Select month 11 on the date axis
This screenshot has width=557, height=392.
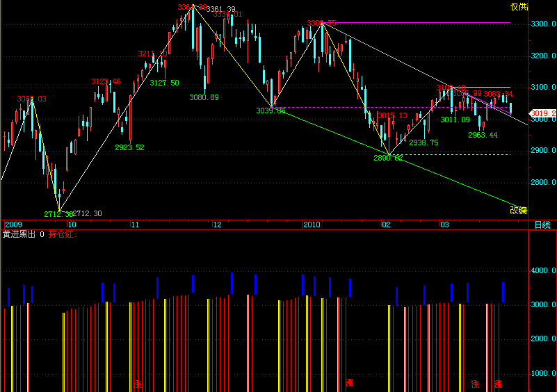(x=135, y=224)
